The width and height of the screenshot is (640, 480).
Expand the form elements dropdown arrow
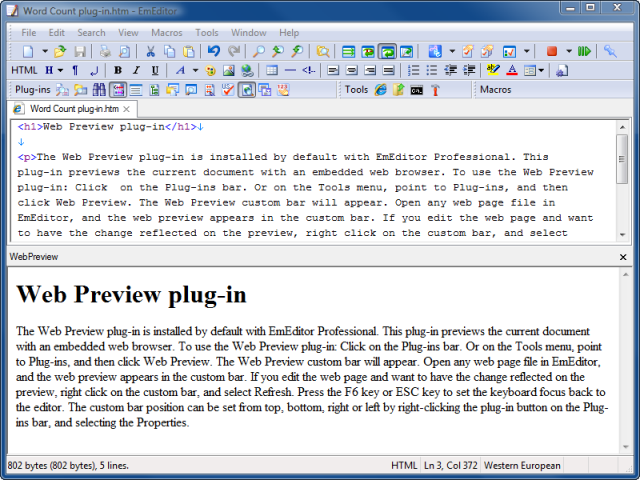541,71
